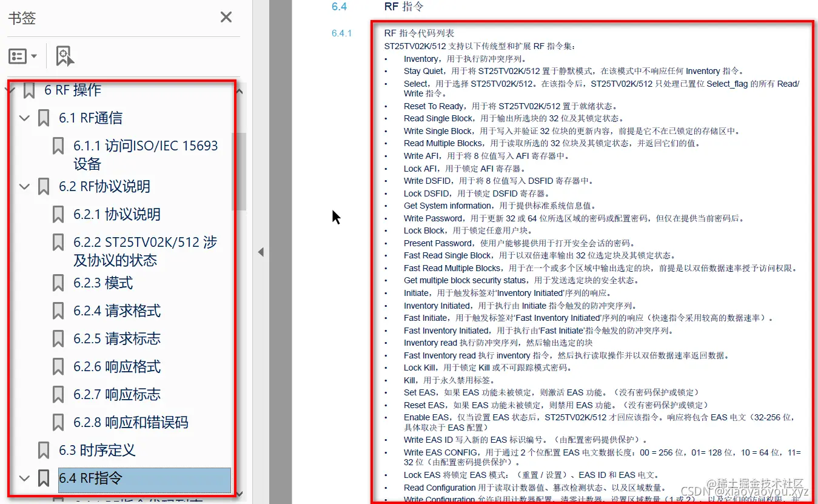Click bookmark icon beside 6 RF 操作
Viewport: 818px width, 504px height.
(29, 90)
